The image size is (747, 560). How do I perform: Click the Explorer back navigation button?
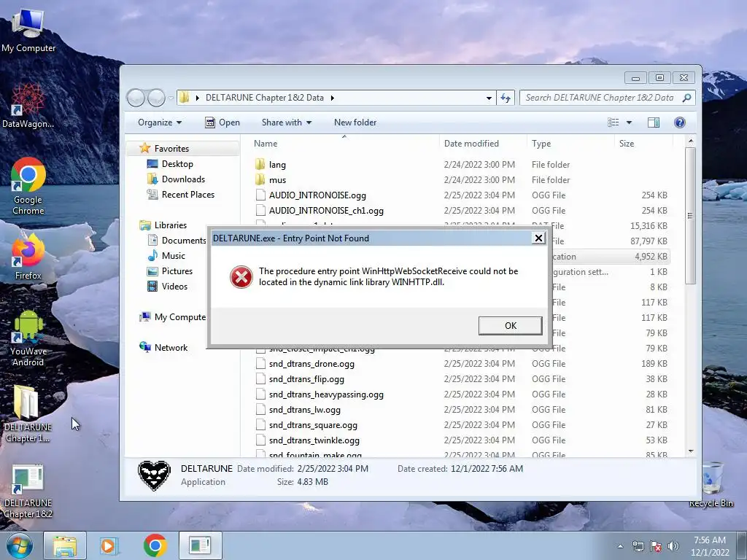[x=136, y=98]
